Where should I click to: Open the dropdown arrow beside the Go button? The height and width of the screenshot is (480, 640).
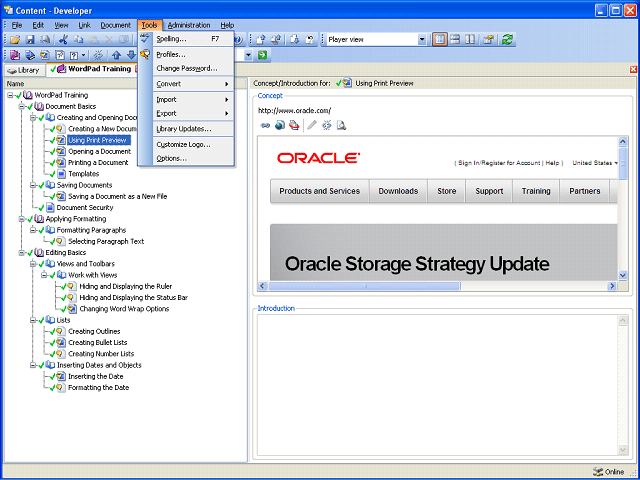[248, 55]
